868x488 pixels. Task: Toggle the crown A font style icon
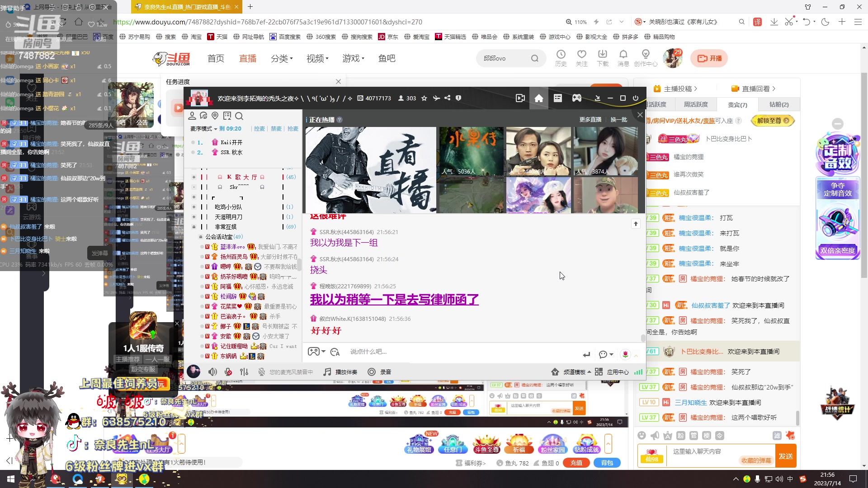(668, 436)
